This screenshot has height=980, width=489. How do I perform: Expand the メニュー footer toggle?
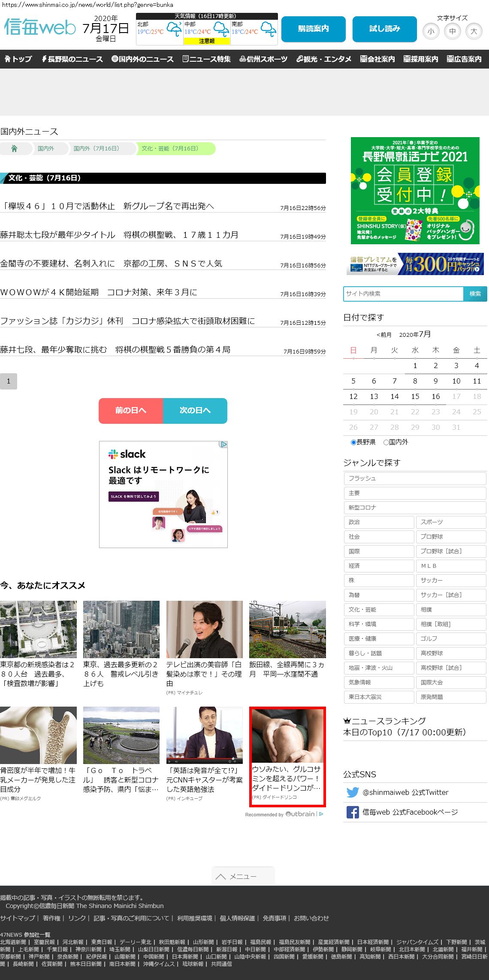tap(242, 876)
